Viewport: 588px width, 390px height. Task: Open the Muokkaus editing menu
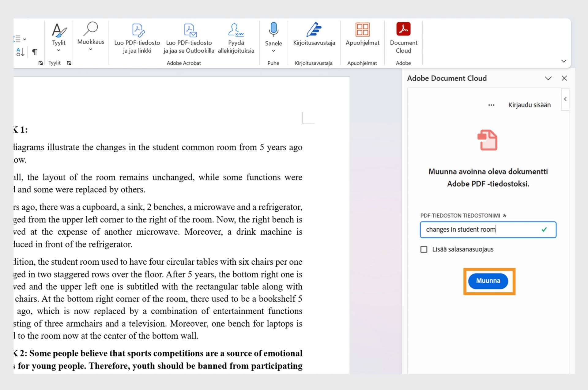pyautogui.click(x=91, y=37)
